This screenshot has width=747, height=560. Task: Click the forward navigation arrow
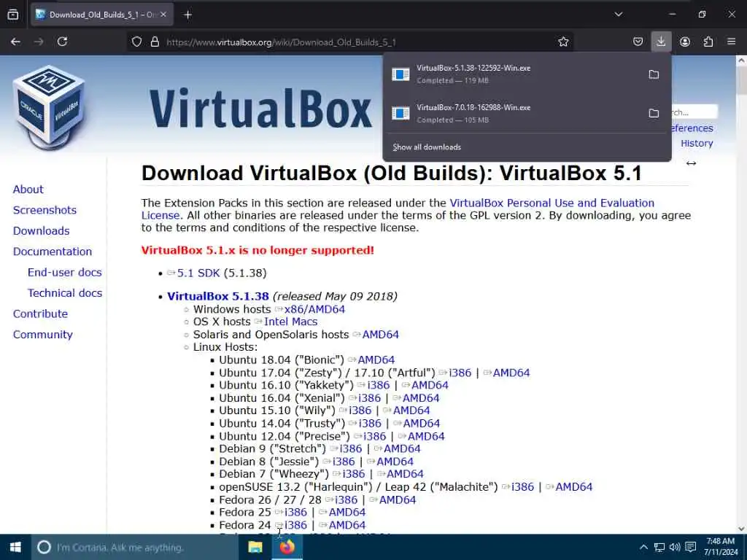click(x=39, y=42)
